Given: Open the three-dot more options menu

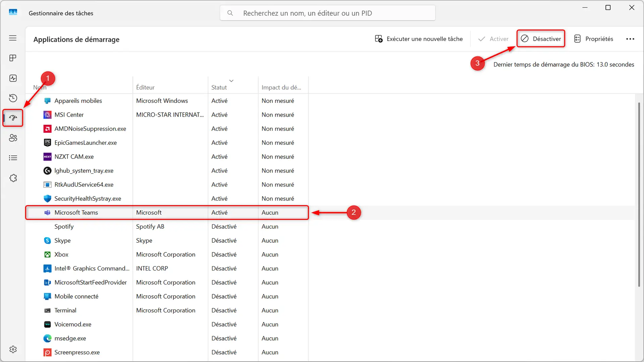Looking at the screenshot, I should tap(630, 39).
